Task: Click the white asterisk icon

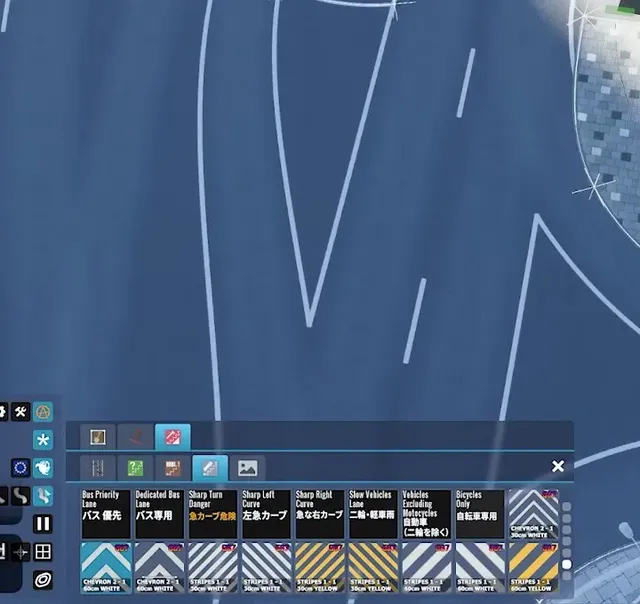Action: (43, 440)
